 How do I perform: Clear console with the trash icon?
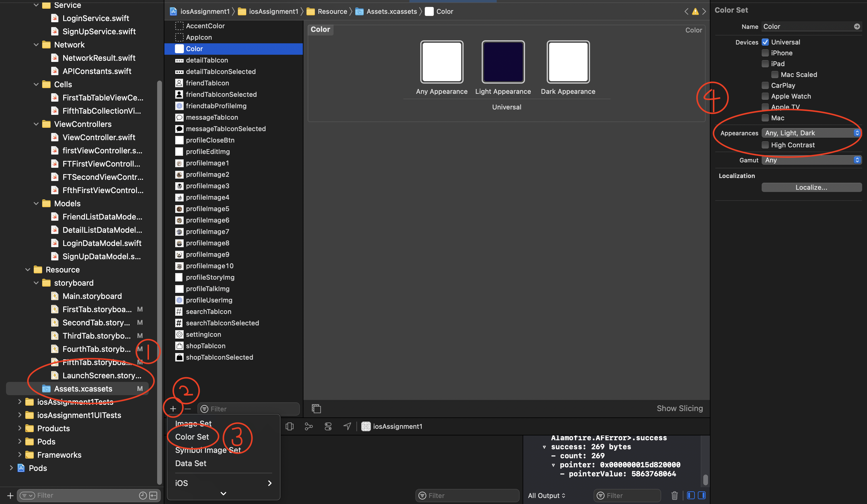[674, 495]
